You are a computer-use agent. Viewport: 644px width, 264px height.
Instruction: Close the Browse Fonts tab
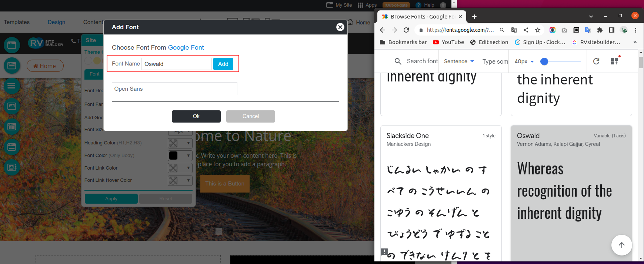tap(460, 17)
